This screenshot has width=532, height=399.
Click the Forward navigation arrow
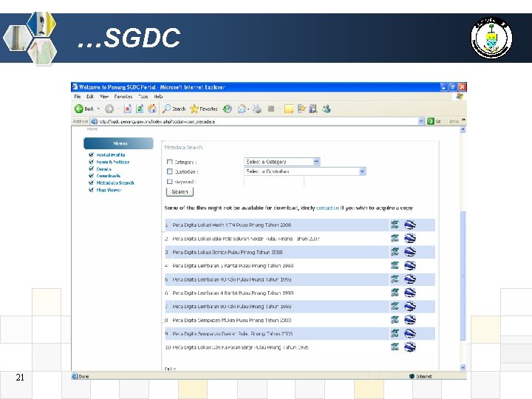(x=109, y=109)
